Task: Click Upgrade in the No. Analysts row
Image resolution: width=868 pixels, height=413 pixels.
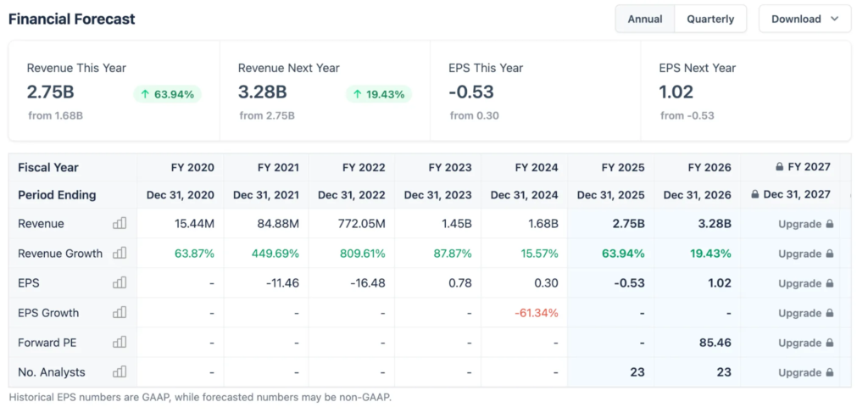Action: (x=799, y=372)
